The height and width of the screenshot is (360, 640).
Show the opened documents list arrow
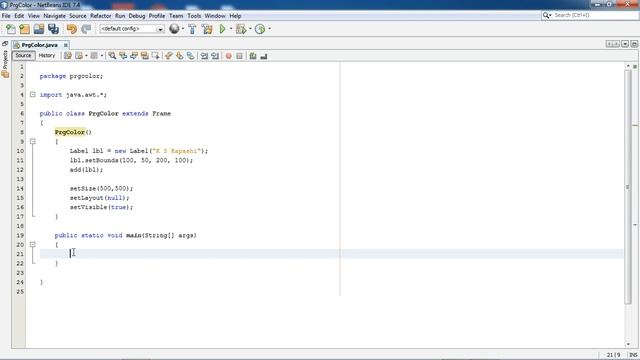click(625, 44)
